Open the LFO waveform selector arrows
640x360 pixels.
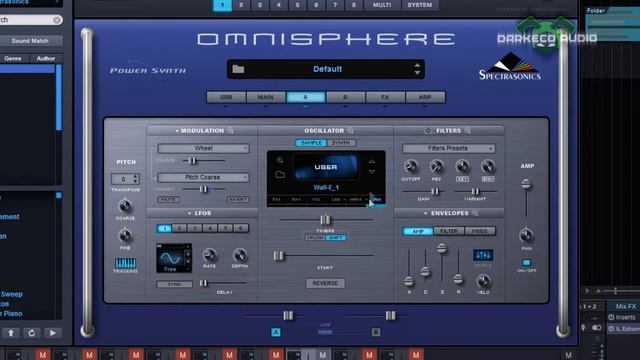click(x=188, y=257)
